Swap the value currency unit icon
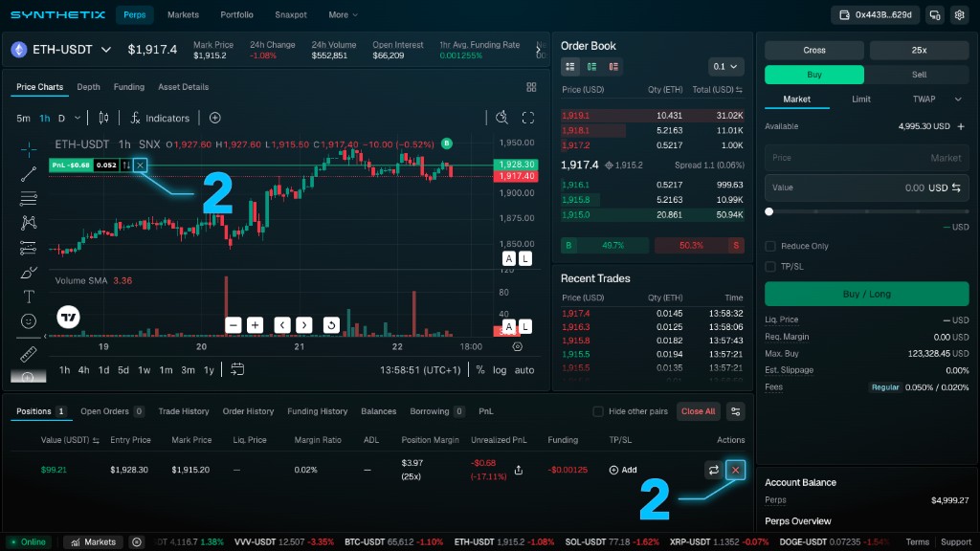 pyautogui.click(x=956, y=187)
